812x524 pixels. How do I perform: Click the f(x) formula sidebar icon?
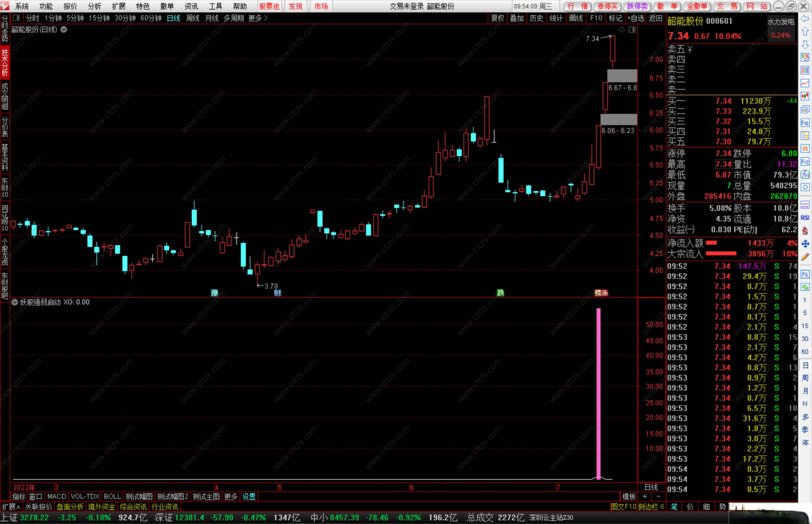(x=805, y=175)
